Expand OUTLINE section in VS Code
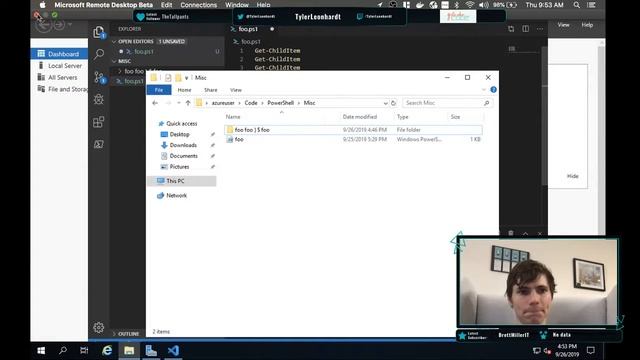Image resolution: width=640 pixels, height=360 pixels. coord(114,334)
